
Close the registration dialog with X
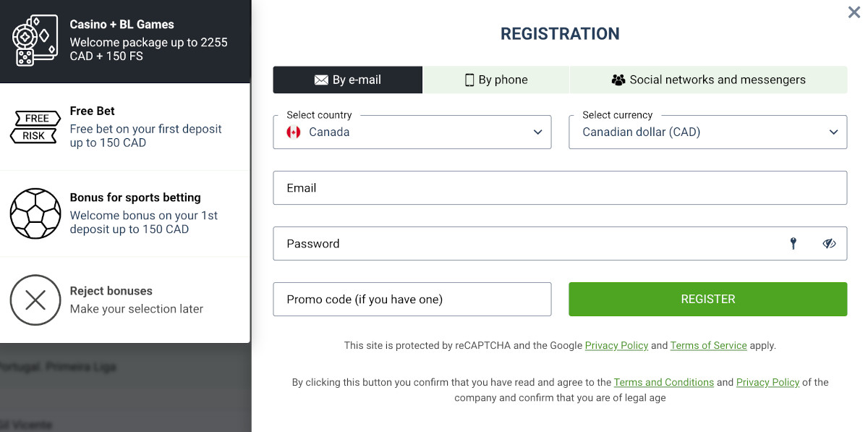tap(854, 12)
